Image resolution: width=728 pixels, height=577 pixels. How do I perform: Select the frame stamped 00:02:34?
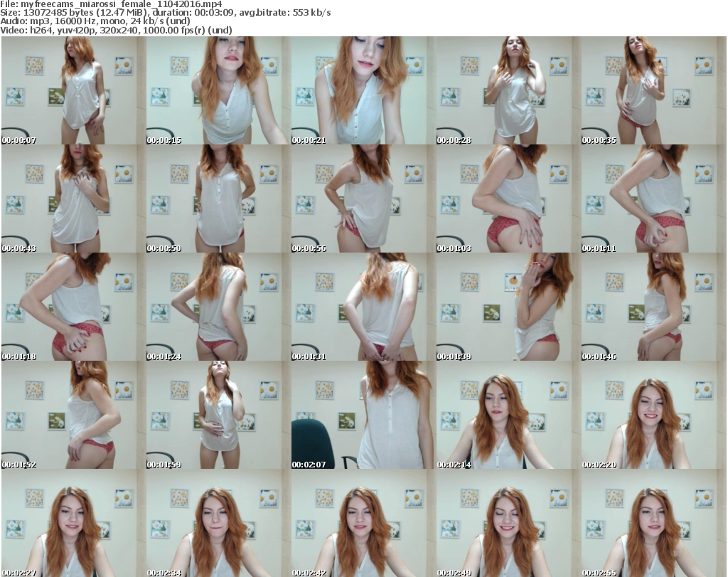pos(218,523)
